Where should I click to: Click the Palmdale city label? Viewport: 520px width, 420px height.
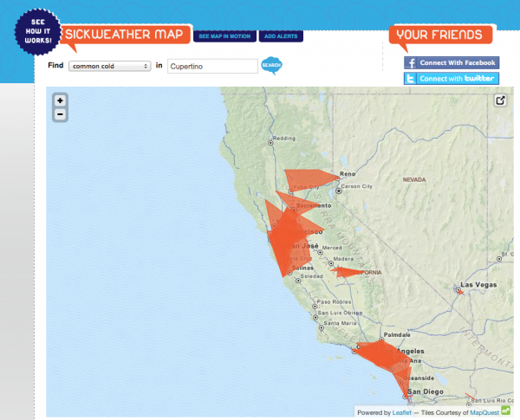397,335
